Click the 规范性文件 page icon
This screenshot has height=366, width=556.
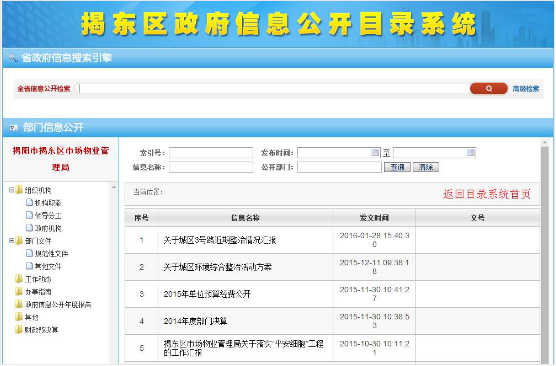coord(30,253)
